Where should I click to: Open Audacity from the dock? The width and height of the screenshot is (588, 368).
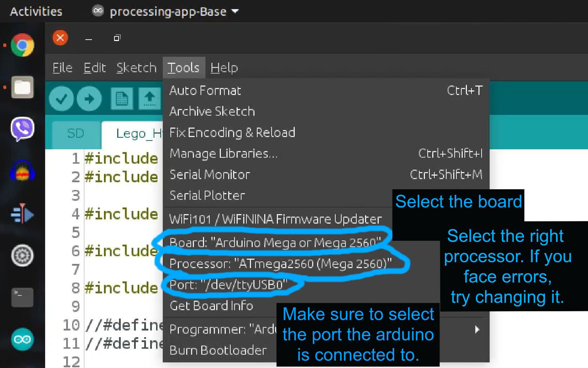point(22,171)
